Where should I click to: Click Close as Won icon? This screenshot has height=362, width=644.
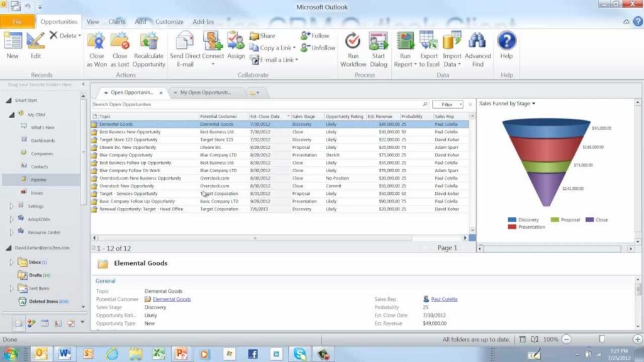tap(96, 41)
